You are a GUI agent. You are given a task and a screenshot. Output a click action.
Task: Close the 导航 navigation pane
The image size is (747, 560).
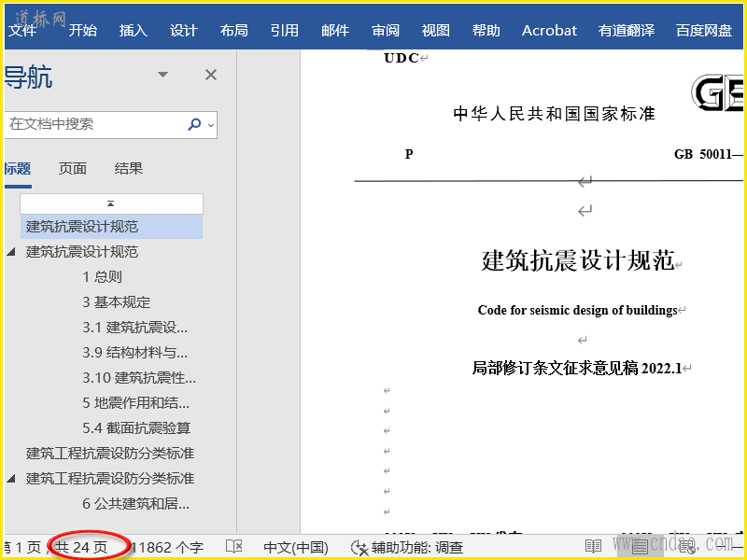point(211,76)
